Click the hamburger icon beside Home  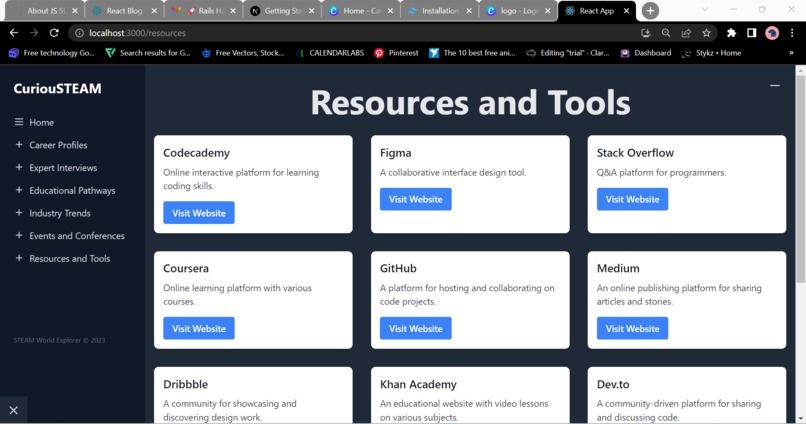[19, 122]
